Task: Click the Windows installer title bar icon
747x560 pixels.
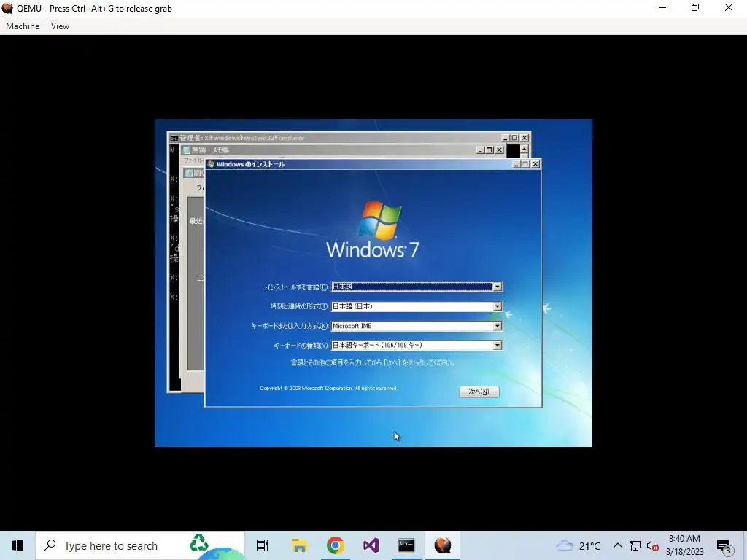Action: [x=211, y=164]
